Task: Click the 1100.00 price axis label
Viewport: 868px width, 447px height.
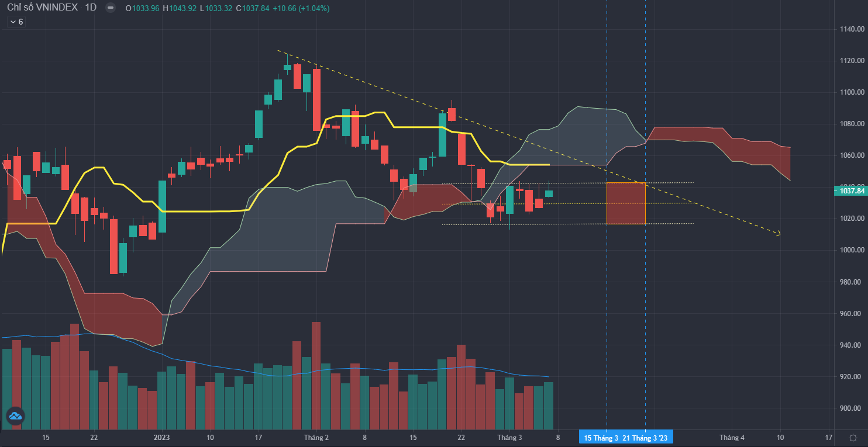Action: point(852,92)
